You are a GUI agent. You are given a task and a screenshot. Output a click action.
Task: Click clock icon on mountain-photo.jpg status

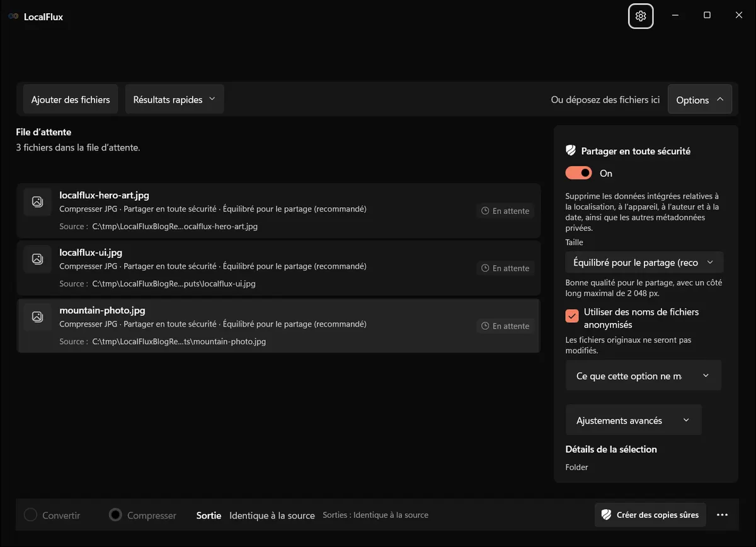(485, 326)
